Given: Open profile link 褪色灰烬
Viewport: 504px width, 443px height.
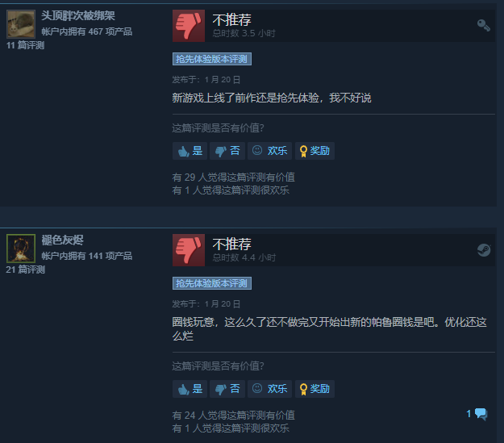Looking at the screenshot, I should coord(62,240).
